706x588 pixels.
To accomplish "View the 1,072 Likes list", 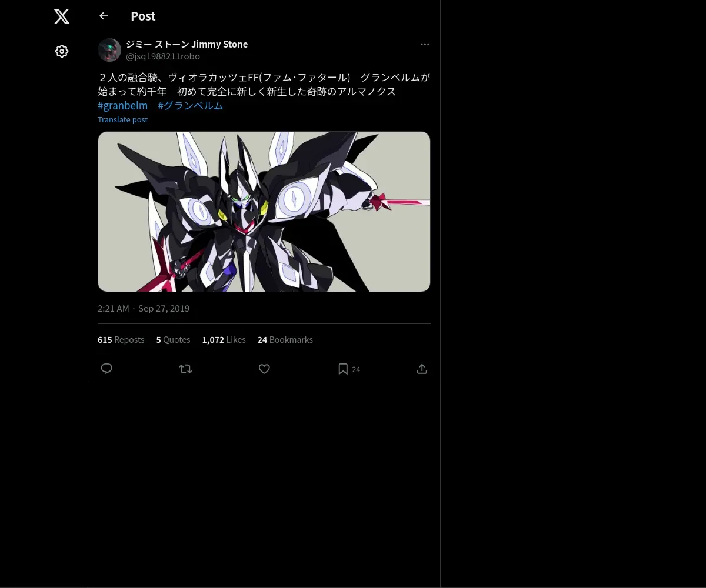I will pos(224,339).
